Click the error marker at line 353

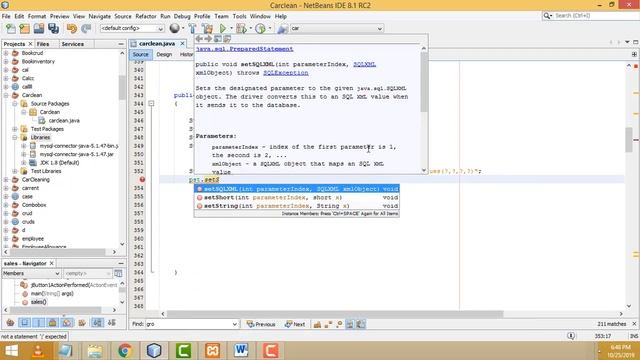pyautogui.click(x=142, y=179)
